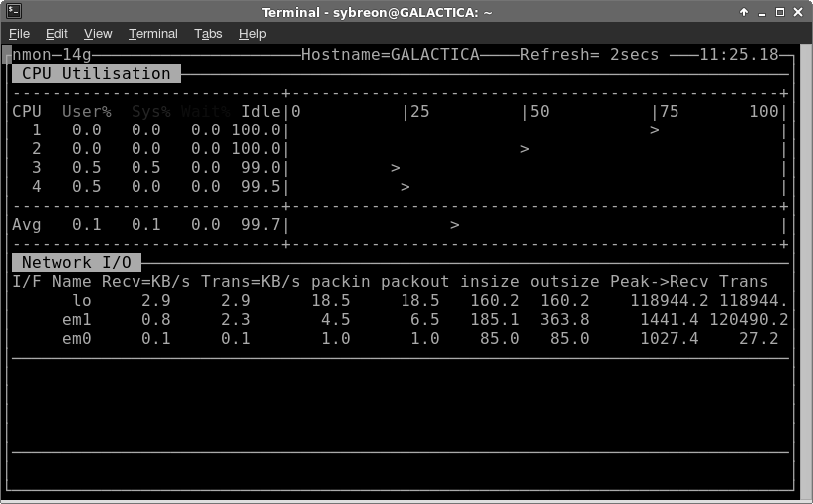Open the File menu

(19, 33)
